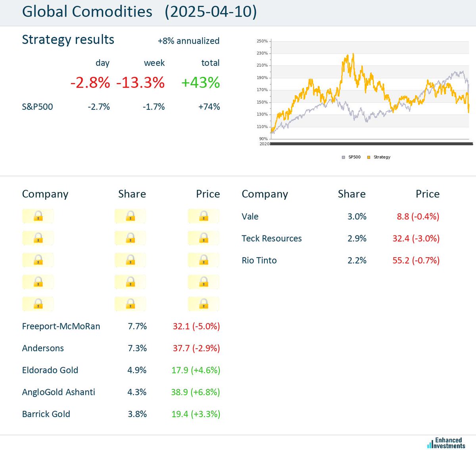The height and width of the screenshot is (450, 476).
Task: Click Teck Resources' price '32.4 (-3.0%)'
Action: (416, 238)
